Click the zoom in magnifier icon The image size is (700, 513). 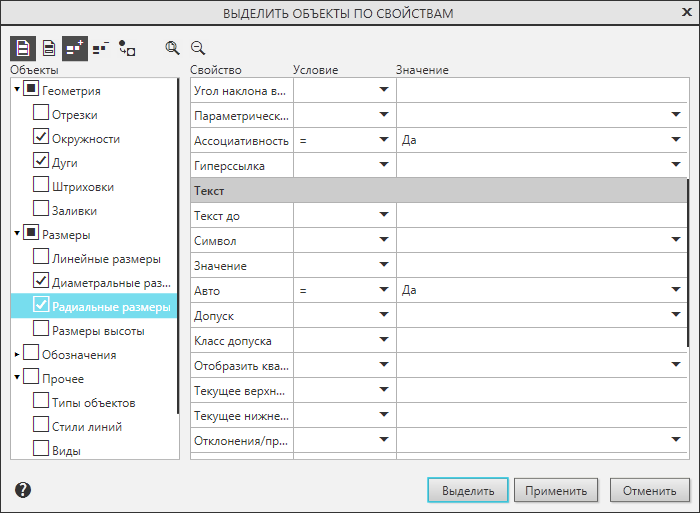172,47
